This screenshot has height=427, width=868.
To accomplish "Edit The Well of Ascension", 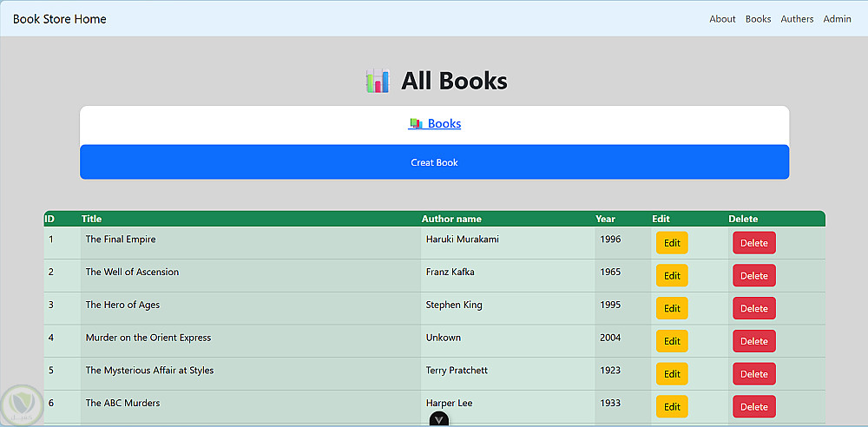I will (672, 275).
